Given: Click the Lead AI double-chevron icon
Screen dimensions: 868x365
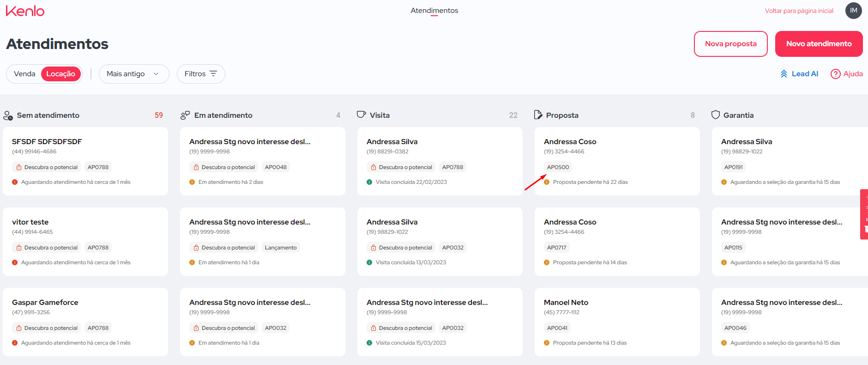Looking at the screenshot, I should click(784, 74).
